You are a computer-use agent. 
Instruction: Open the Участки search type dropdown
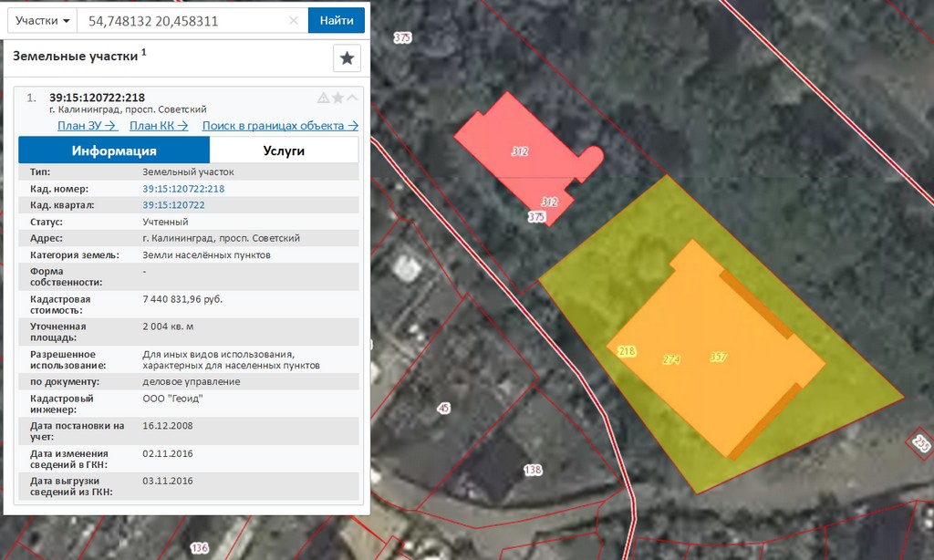click(43, 21)
